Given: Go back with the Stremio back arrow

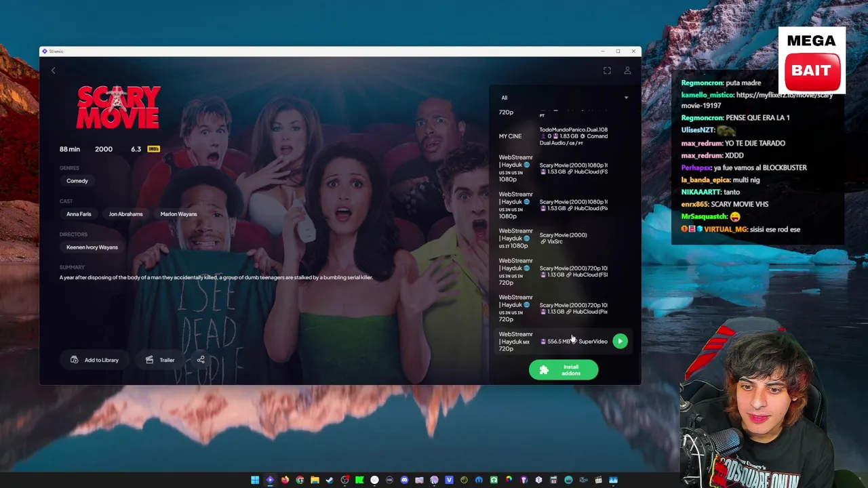Looking at the screenshot, I should 54,70.
